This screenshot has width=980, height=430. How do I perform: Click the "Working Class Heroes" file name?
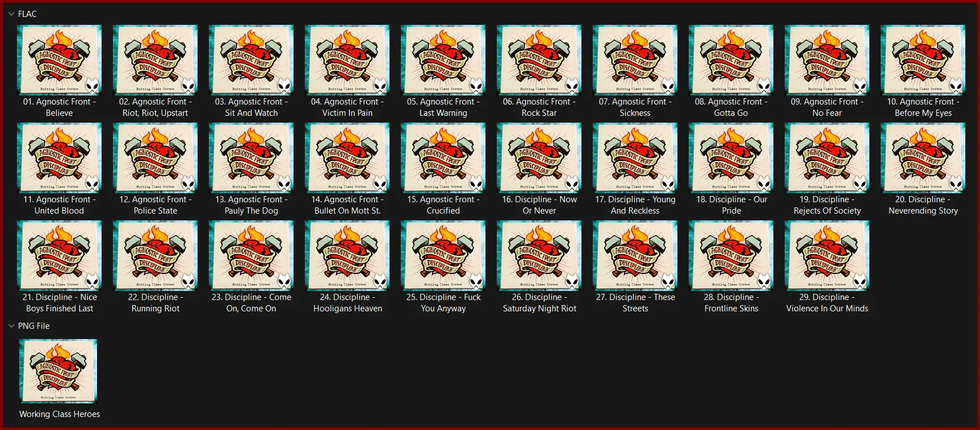(59, 414)
